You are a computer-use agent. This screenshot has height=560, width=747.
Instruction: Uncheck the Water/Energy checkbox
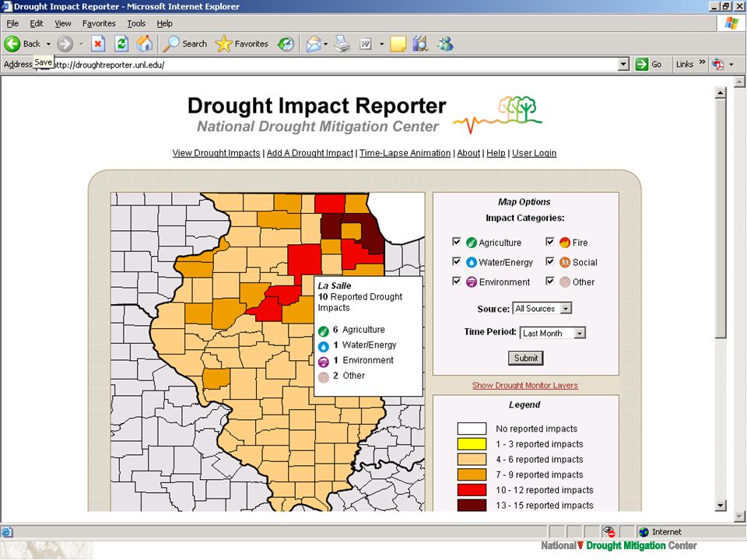(x=457, y=261)
